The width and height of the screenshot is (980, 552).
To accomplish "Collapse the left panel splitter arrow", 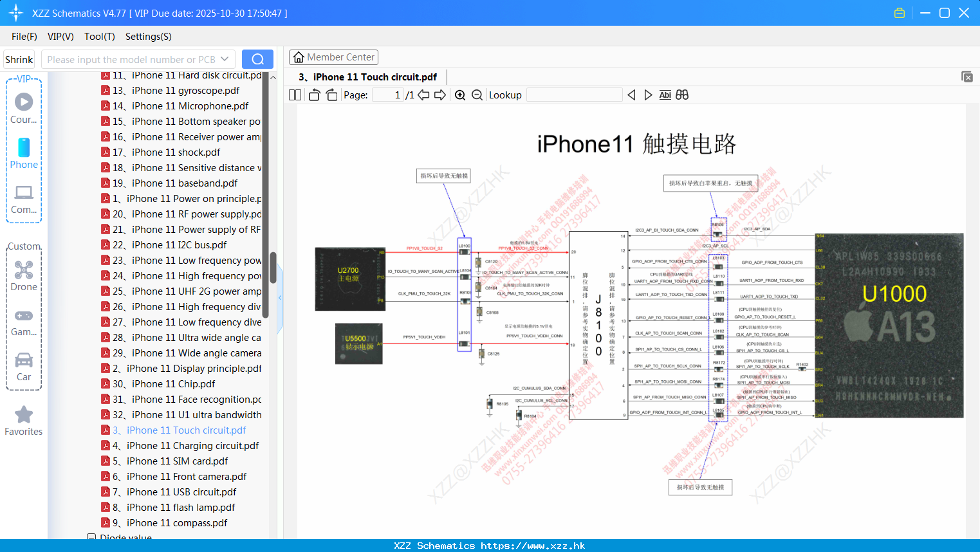I will click(x=280, y=297).
